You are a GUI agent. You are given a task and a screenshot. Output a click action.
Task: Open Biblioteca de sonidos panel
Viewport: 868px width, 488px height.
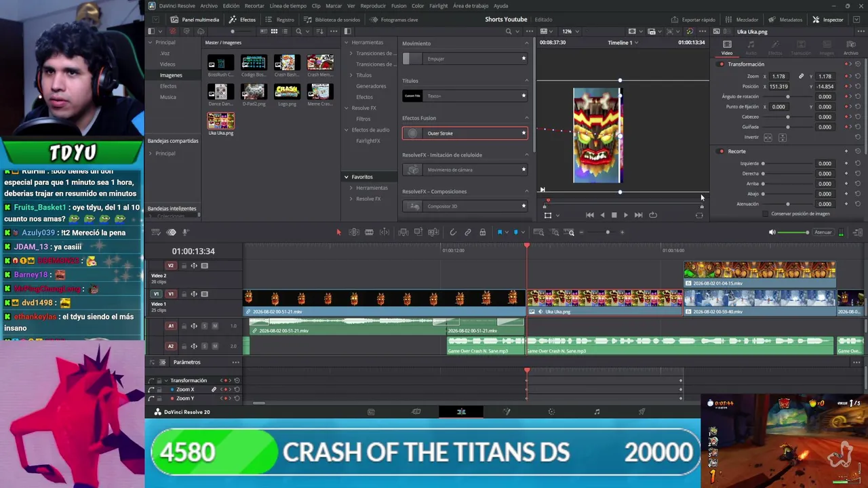pyautogui.click(x=332, y=20)
